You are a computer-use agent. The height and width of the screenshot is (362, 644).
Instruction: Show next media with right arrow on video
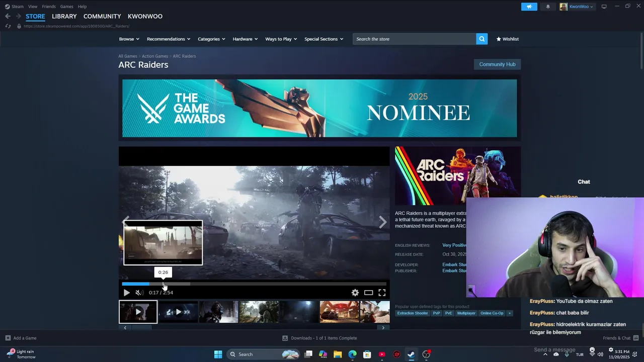(382, 222)
